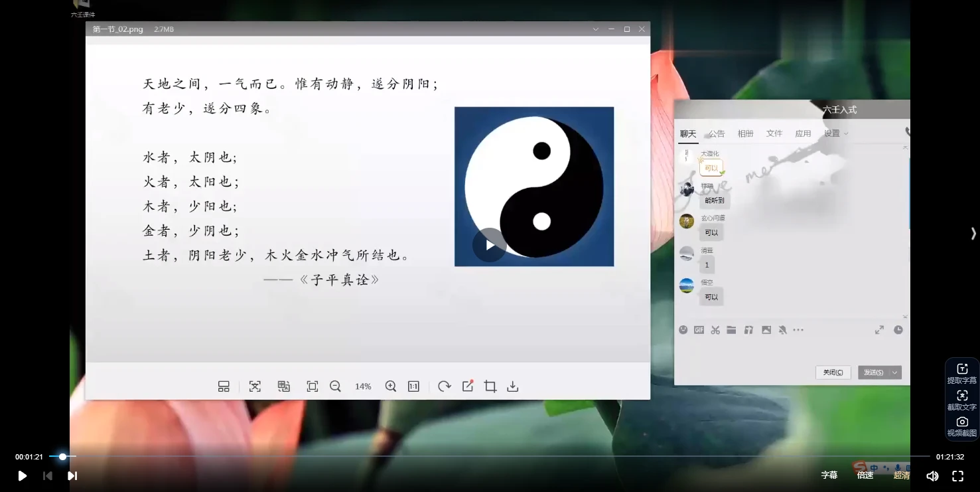Open the 相册 tab
This screenshot has height=492, width=980.
(746, 133)
